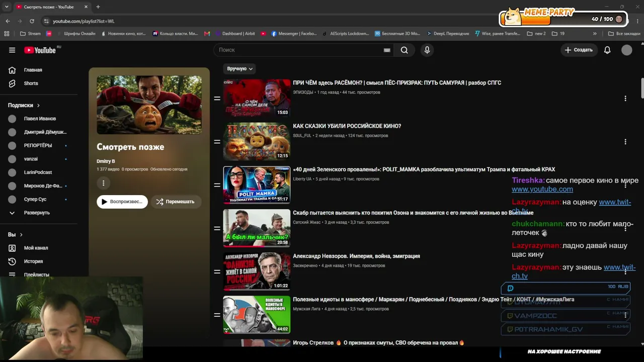Open the SOUL_FUL channel name
This screenshot has width=644, height=362.
click(x=302, y=136)
